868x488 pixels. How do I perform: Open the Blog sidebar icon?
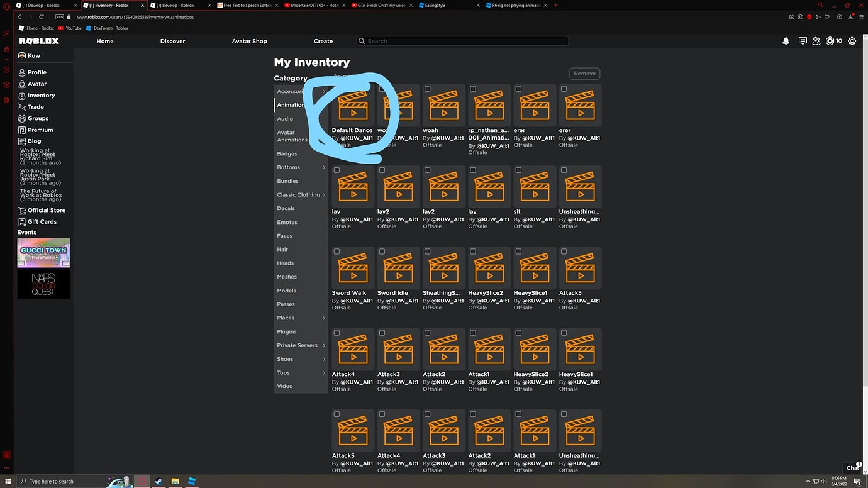[x=22, y=141]
